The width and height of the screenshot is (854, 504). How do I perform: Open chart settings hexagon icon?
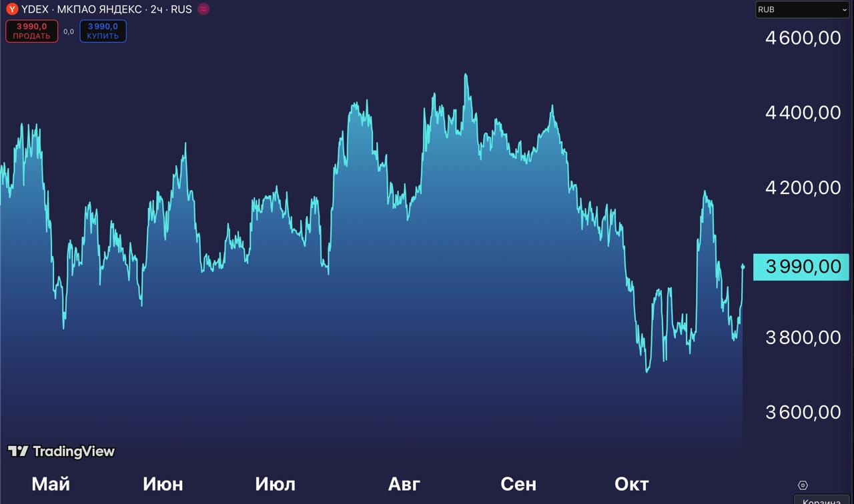click(803, 485)
